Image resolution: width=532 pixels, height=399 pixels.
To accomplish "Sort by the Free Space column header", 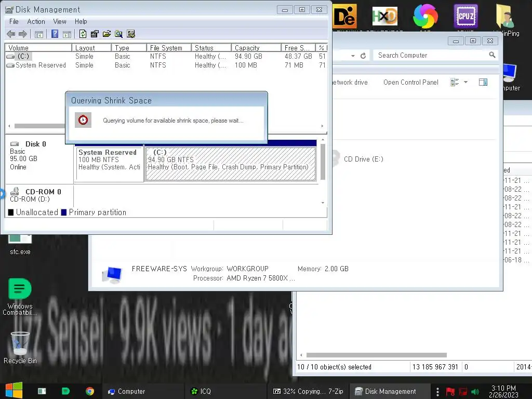I will [x=298, y=48].
